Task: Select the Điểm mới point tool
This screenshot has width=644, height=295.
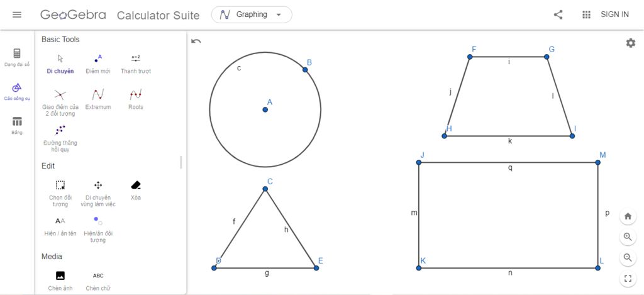Action: [x=97, y=62]
